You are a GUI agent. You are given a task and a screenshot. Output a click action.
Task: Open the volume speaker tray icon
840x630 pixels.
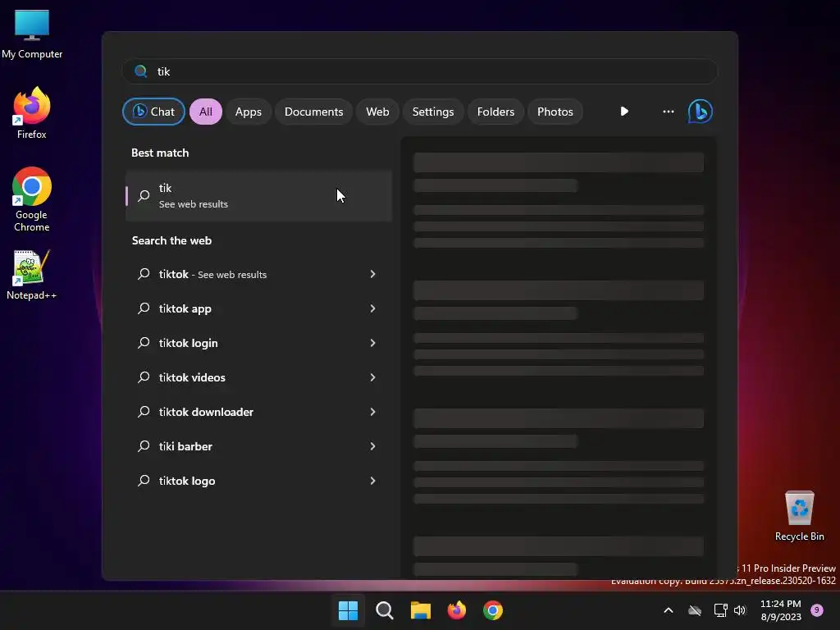(x=740, y=610)
